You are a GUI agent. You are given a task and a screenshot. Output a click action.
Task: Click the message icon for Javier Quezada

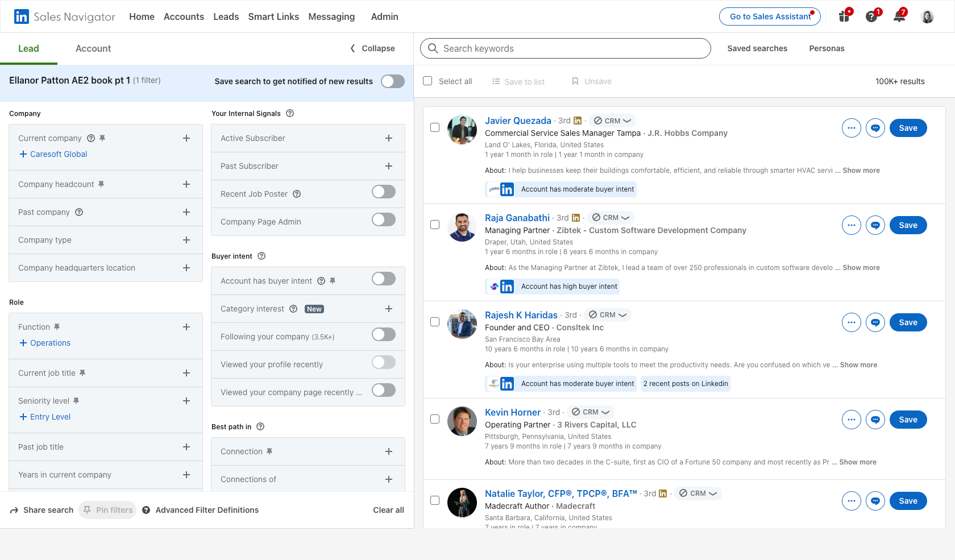pyautogui.click(x=875, y=128)
